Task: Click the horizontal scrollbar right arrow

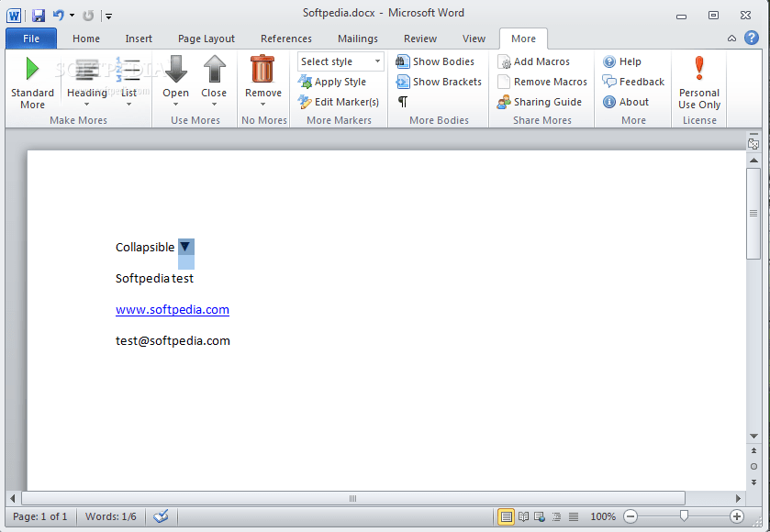Action: 738,499
